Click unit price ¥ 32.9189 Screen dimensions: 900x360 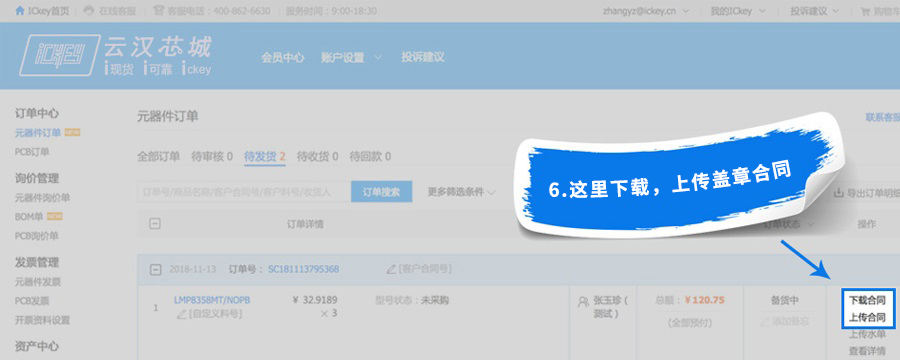coord(315,300)
